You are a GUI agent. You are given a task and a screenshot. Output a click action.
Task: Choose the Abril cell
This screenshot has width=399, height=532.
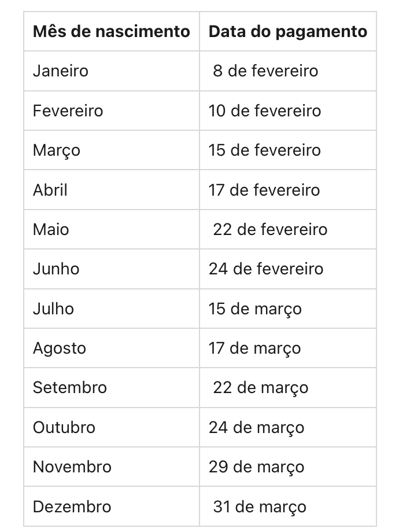[x=50, y=190]
